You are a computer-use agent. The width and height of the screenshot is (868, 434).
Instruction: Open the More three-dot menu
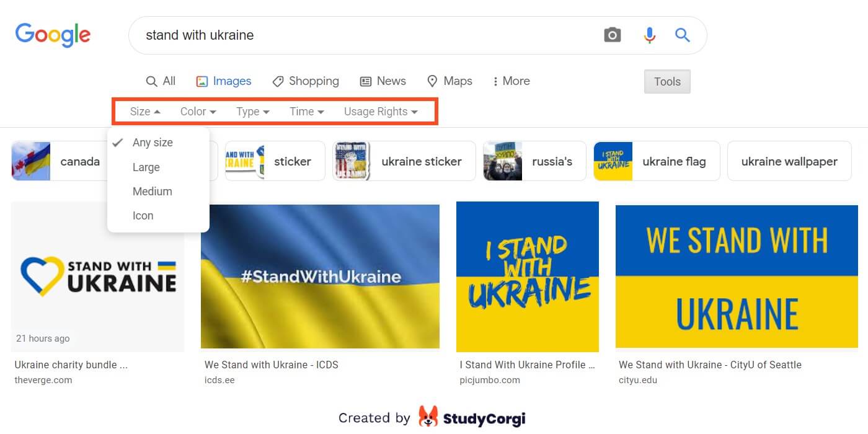pyautogui.click(x=511, y=81)
